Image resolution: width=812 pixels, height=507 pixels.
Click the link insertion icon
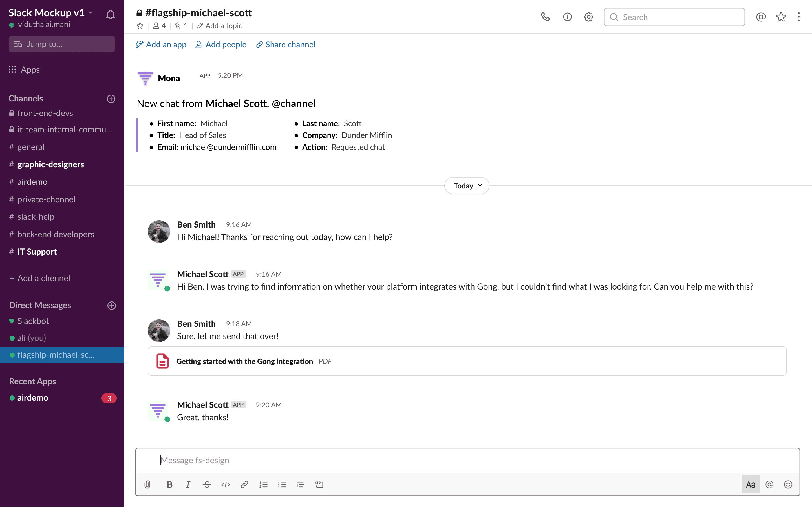(x=244, y=484)
